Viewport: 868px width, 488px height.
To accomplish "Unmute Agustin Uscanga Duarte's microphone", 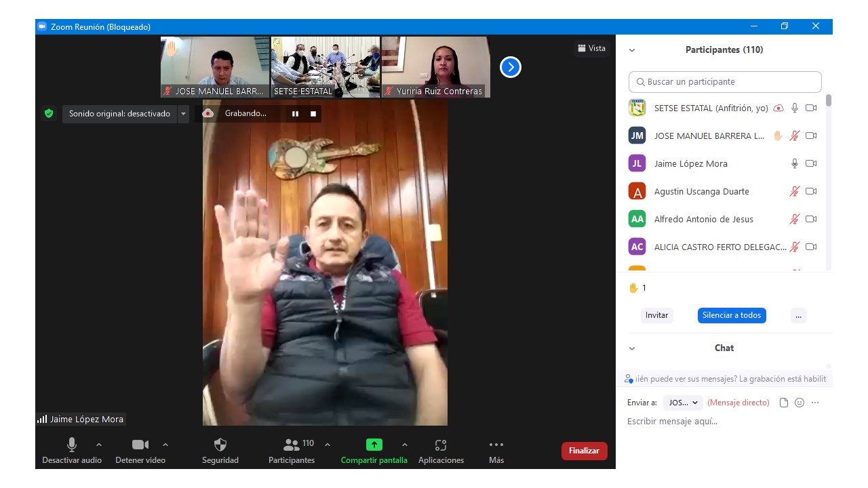I will (x=795, y=191).
